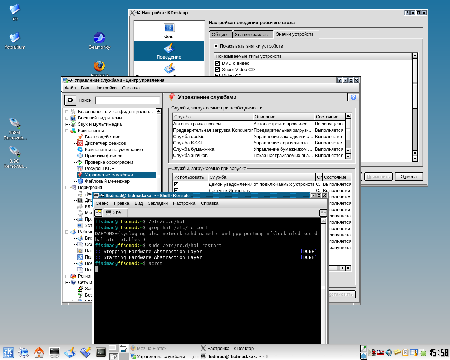The image size is (450, 360).
Task: Click the apply button left of cancel
Action: pos(378,177)
